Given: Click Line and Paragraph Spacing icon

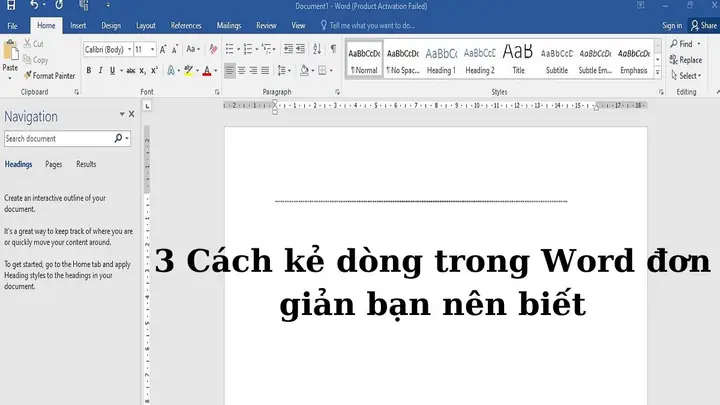Looking at the screenshot, I should (x=281, y=70).
